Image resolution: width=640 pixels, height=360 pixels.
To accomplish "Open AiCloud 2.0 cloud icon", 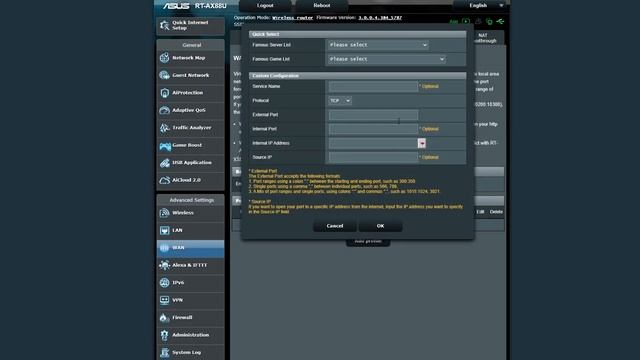I will pyautogui.click(x=164, y=180).
